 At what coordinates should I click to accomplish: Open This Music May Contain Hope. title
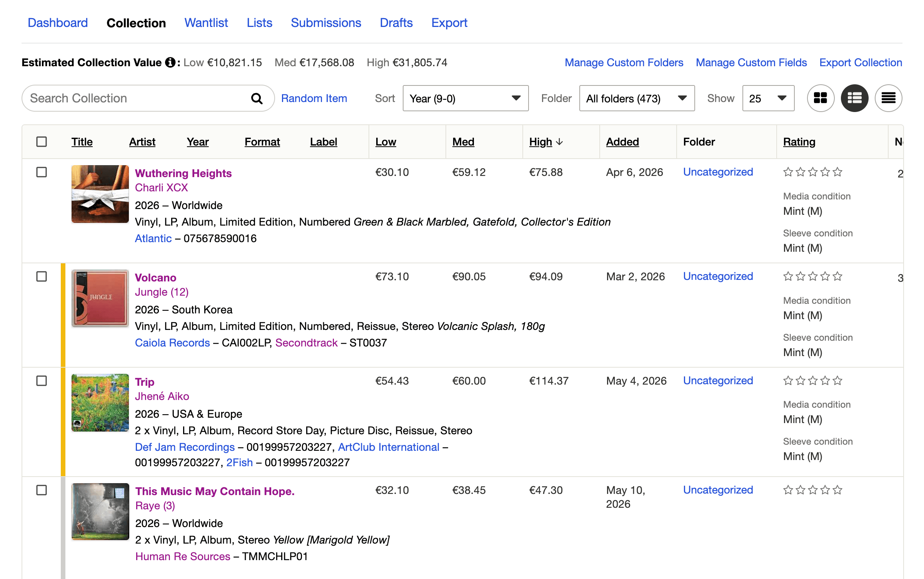(x=215, y=492)
